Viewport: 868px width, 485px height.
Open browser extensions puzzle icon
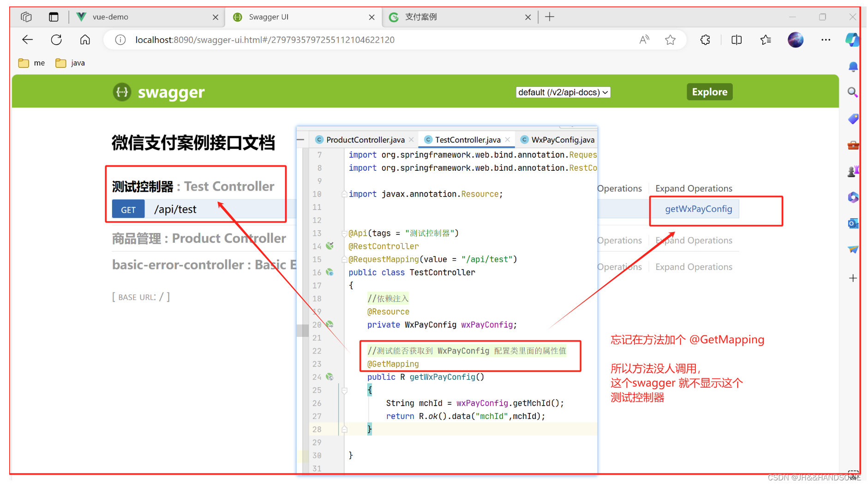click(705, 40)
